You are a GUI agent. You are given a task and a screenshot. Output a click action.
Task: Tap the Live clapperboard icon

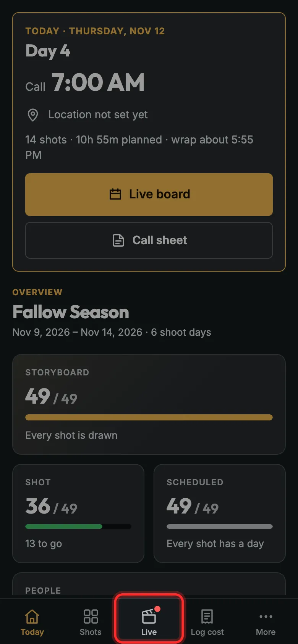(x=149, y=617)
